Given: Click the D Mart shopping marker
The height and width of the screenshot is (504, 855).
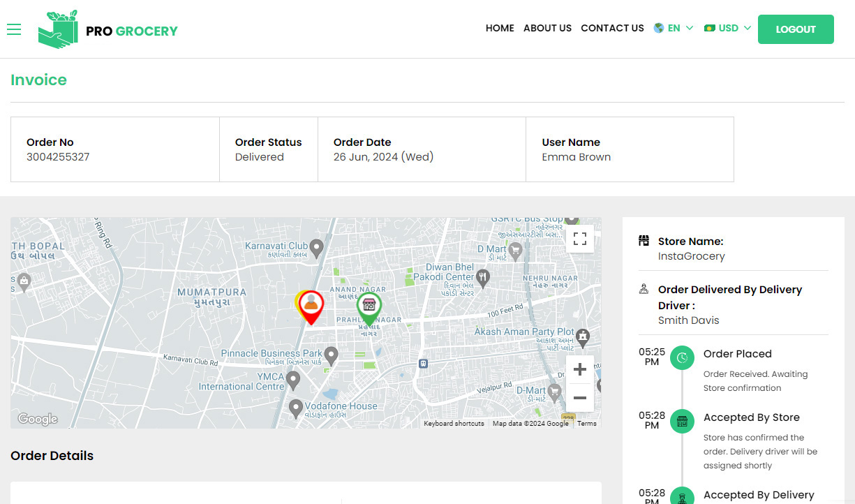Looking at the screenshot, I should 516,250.
